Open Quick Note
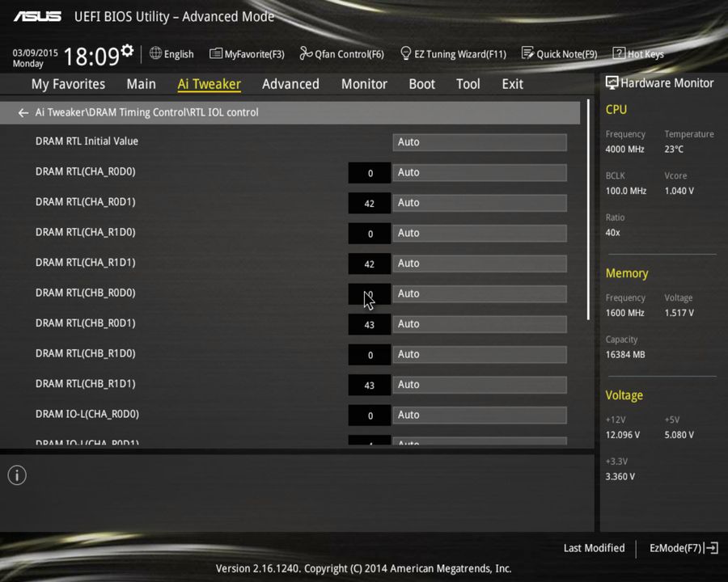The height and width of the screenshot is (582, 728). (x=560, y=53)
